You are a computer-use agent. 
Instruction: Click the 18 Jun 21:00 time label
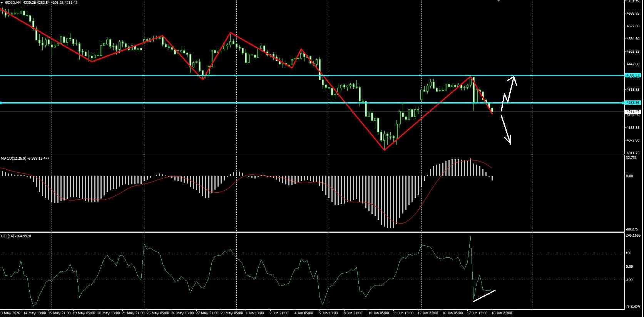[x=502, y=313]
